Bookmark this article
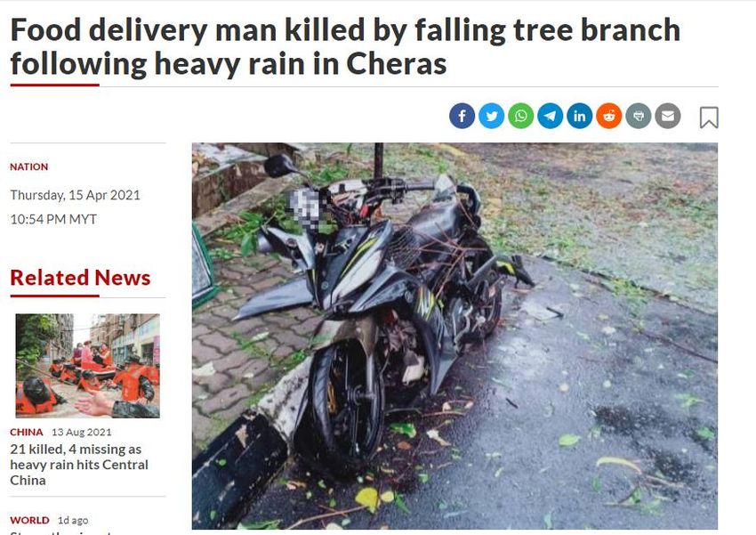This screenshot has width=756, height=535. click(x=709, y=118)
